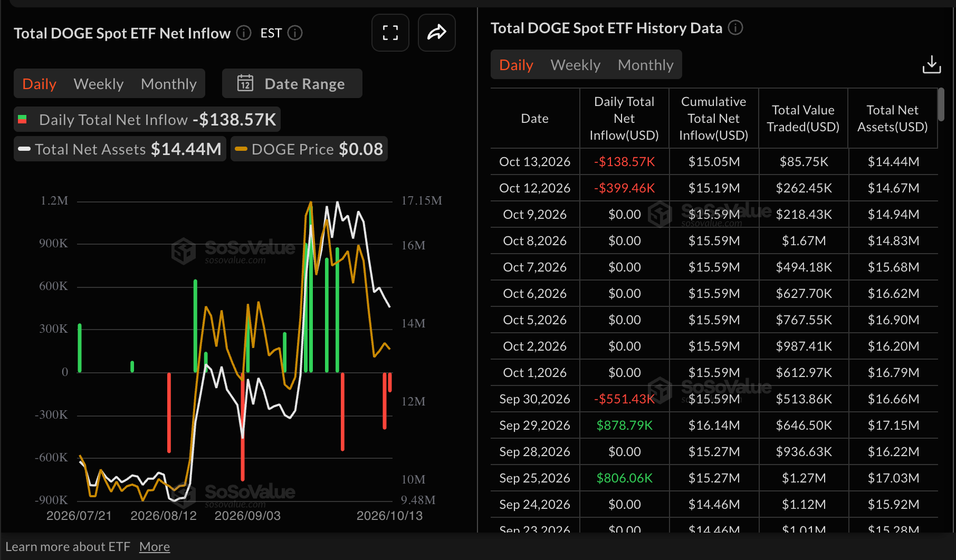This screenshot has width=956, height=560.
Task: Click the $878.79K inflow value
Action: (625, 426)
